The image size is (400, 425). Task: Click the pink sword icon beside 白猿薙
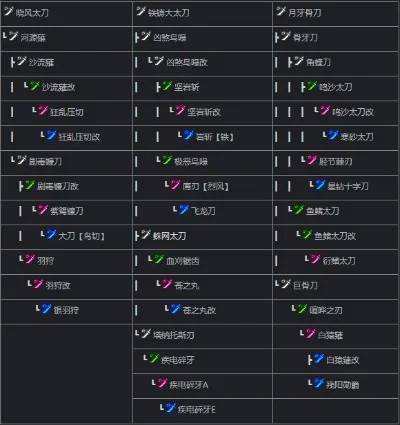pos(311,333)
